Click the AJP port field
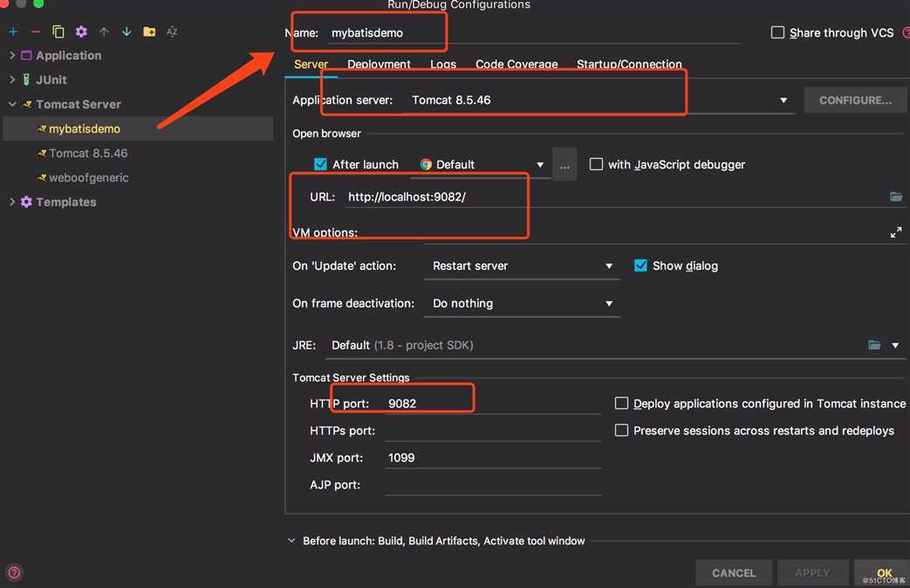Screen dimensions: 910x588 (x=492, y=485)
